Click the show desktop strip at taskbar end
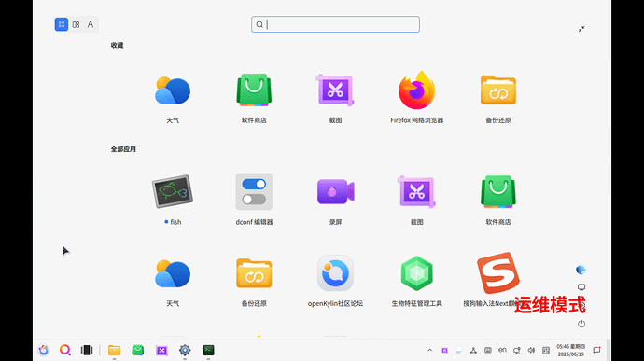Image resolution: width=644 pixels, height=361 pixels. 609,351
